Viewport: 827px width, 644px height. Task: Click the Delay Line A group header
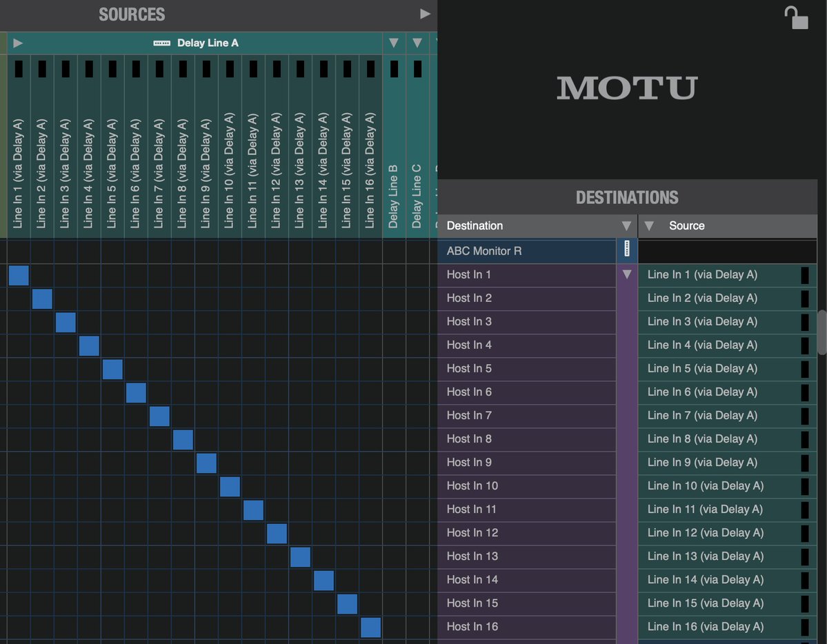click(x=195, y=43)
